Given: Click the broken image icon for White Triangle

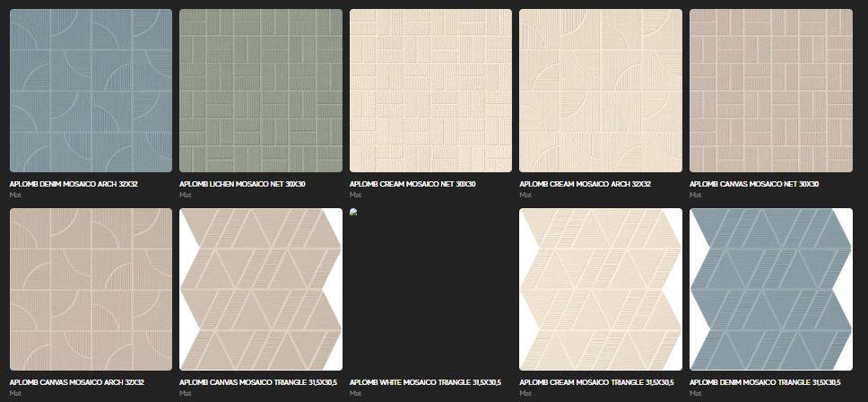Looking at the screenshot, I should [x=354, y=214].
